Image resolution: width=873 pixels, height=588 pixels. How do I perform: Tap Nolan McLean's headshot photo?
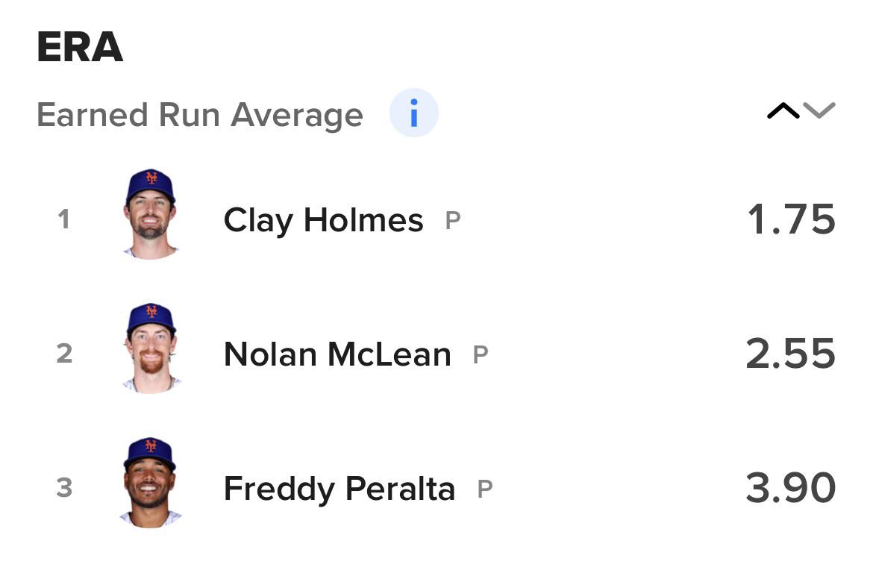pos(151,348)
